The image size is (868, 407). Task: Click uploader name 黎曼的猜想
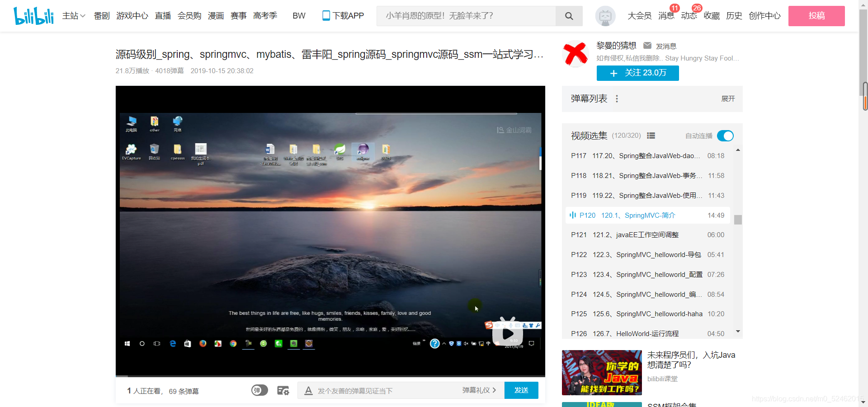tap(616, 46)
